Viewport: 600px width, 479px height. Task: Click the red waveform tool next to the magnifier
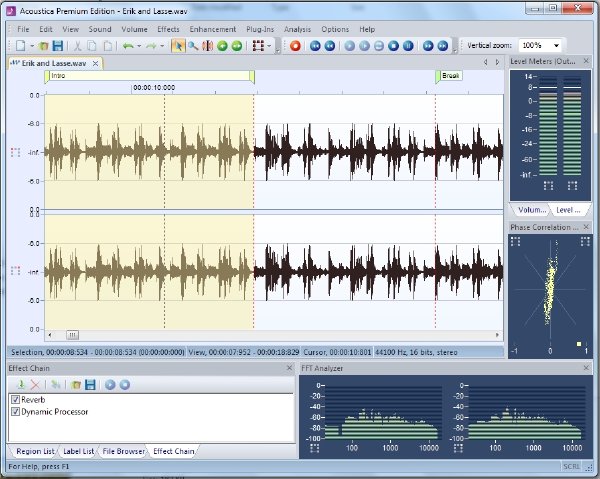click(207, 46)
